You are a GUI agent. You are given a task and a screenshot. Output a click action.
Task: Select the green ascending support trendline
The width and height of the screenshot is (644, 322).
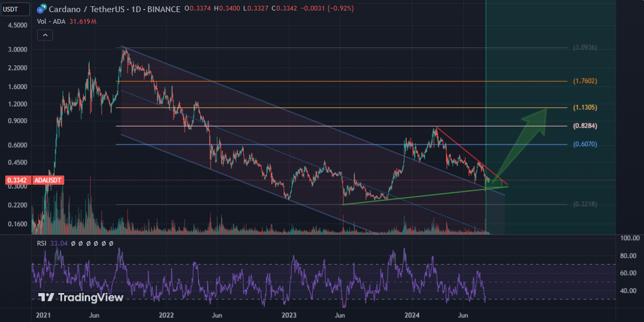(425, 196)
